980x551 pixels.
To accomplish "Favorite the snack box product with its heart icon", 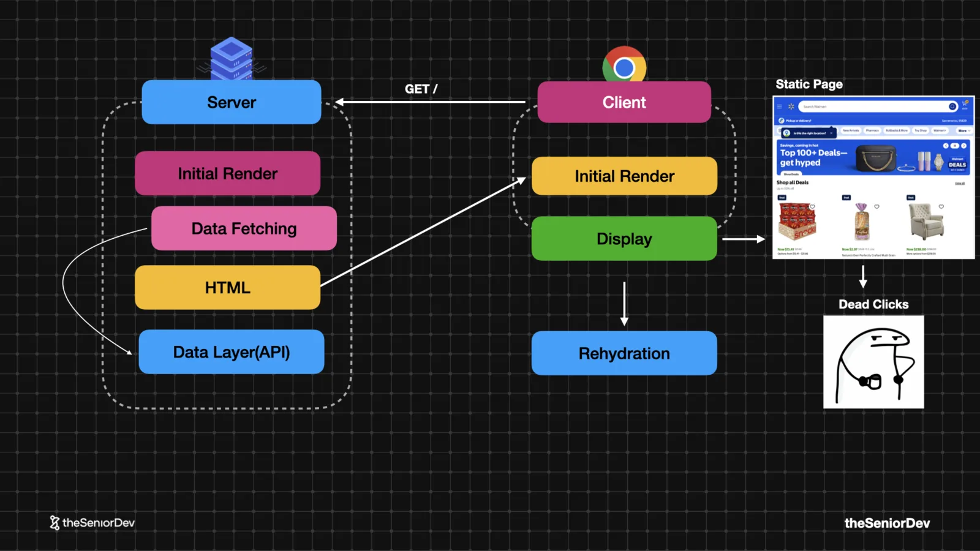I will 812,206.
